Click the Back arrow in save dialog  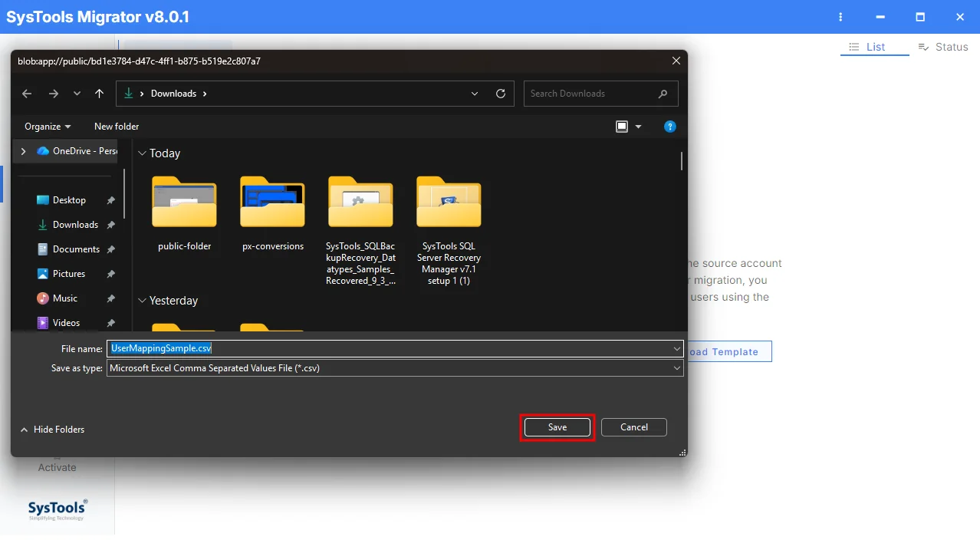27,94
